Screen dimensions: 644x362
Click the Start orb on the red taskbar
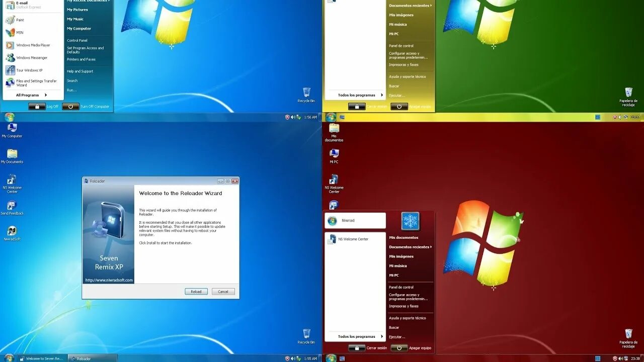(331, 358)
